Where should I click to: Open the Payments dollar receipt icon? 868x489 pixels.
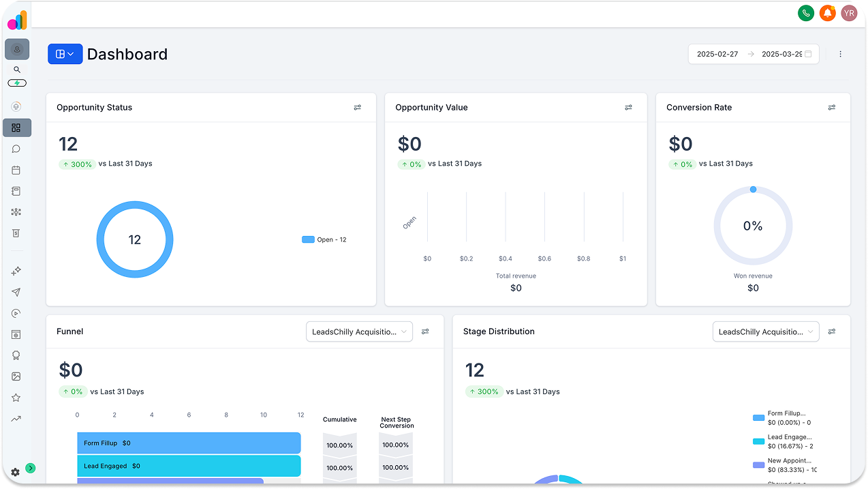point(16,233)
